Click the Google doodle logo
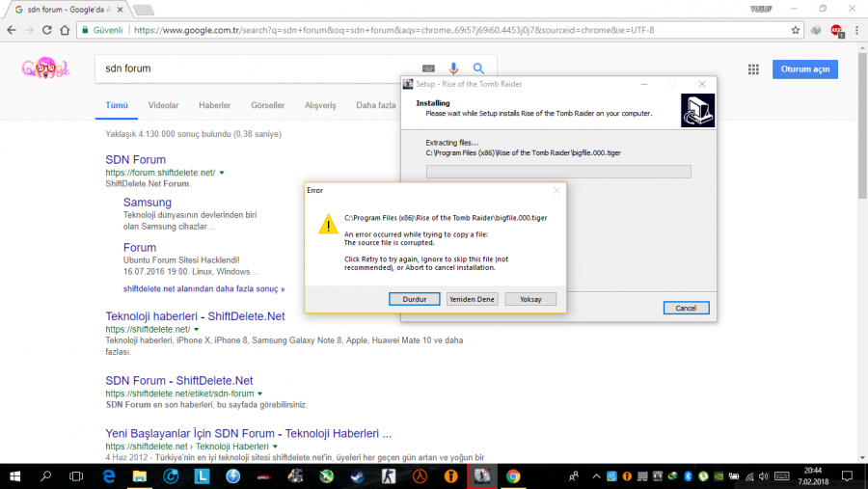The height and width of the screenshot is (489, 868). [x=46, y=68]
